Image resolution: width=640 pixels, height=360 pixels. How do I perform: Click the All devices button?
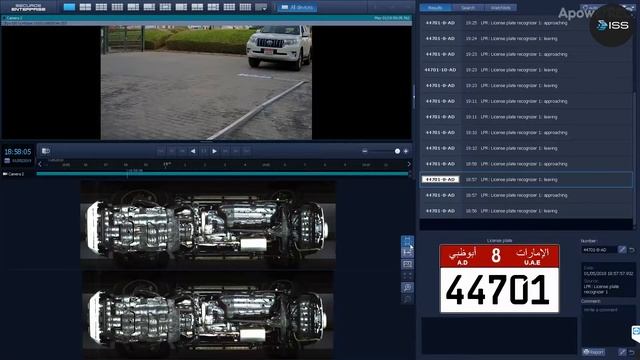[297, 7]
